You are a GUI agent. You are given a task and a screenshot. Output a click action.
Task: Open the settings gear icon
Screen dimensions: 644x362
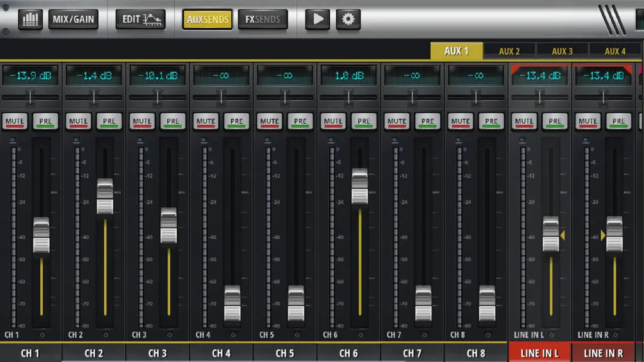tap(348, 19)
